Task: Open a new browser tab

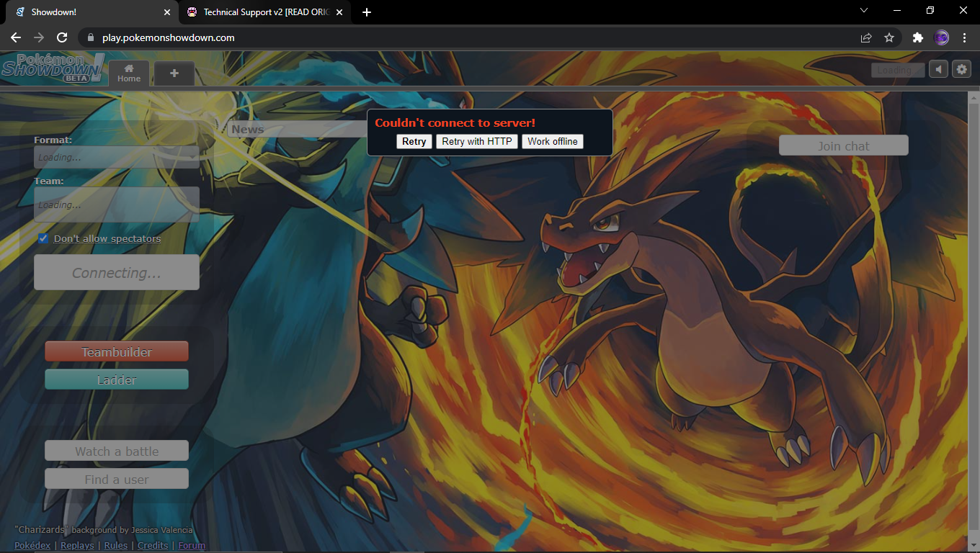Action: tap(367, 12)
